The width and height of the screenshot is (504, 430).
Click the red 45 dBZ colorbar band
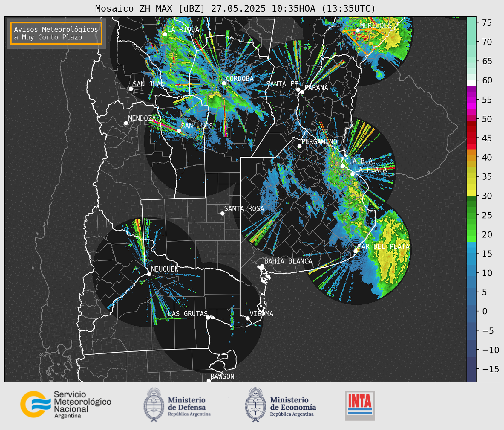(471, 138)
